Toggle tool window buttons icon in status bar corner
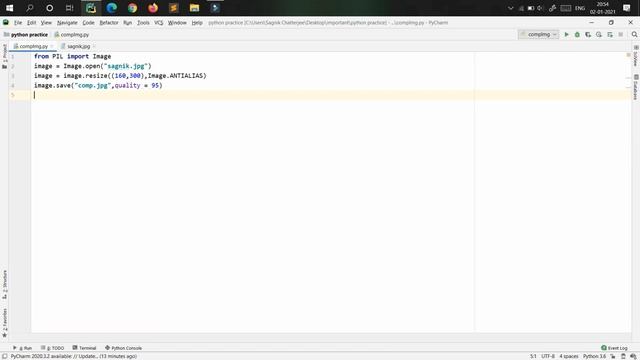 click(x=4, y=356)
